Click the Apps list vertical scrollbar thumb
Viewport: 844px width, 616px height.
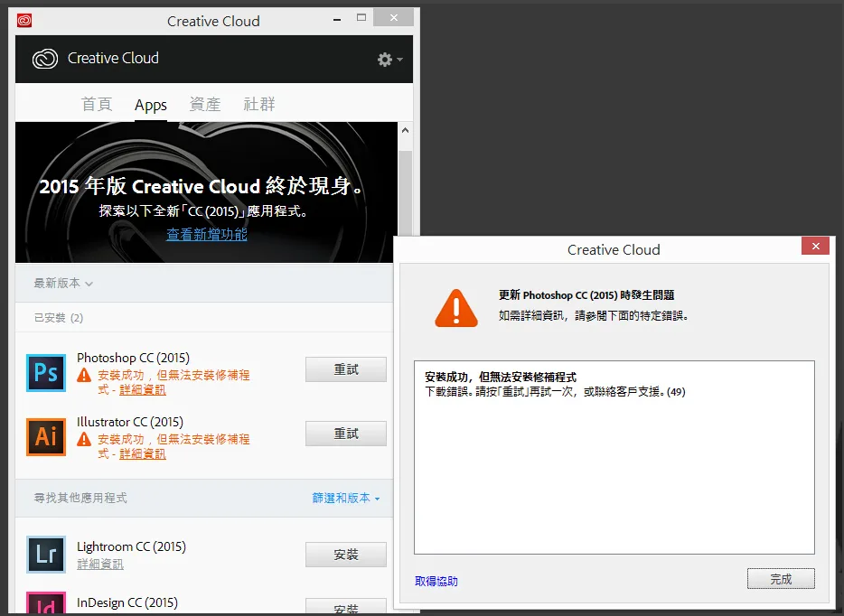coord(406,192)
